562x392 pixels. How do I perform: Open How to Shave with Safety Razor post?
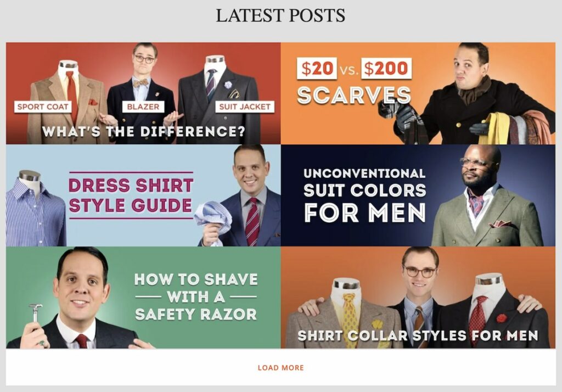(143, 298)
